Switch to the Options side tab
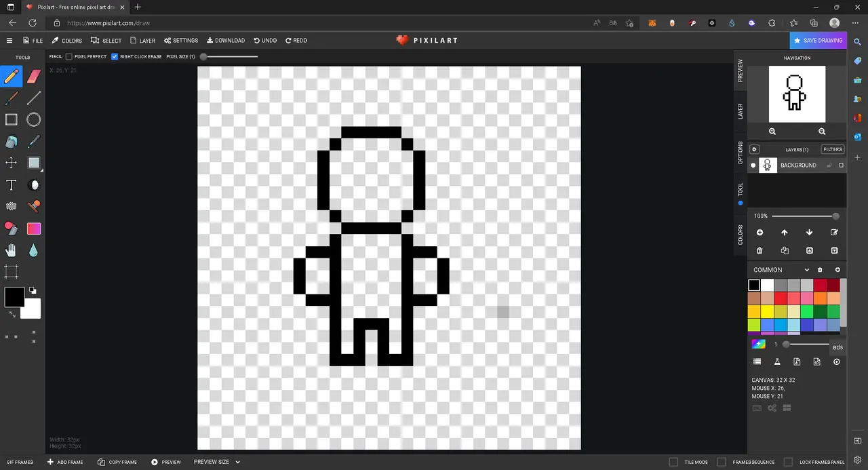 (x=741, y=153)
